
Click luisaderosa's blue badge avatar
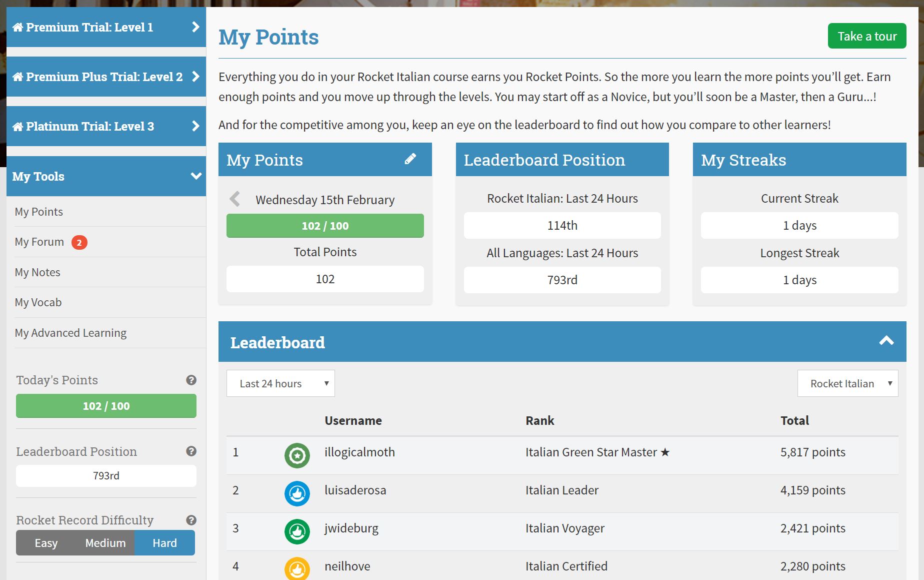[x=297, y=493]
